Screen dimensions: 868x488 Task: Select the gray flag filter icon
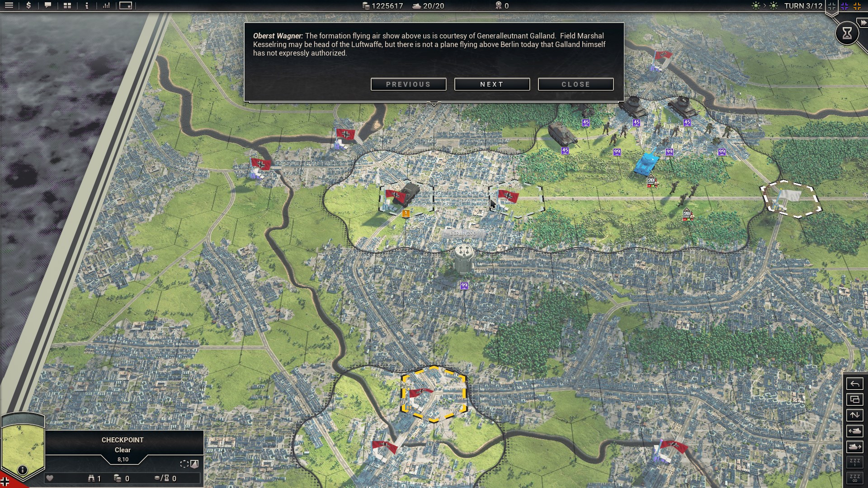coord(832,6)
